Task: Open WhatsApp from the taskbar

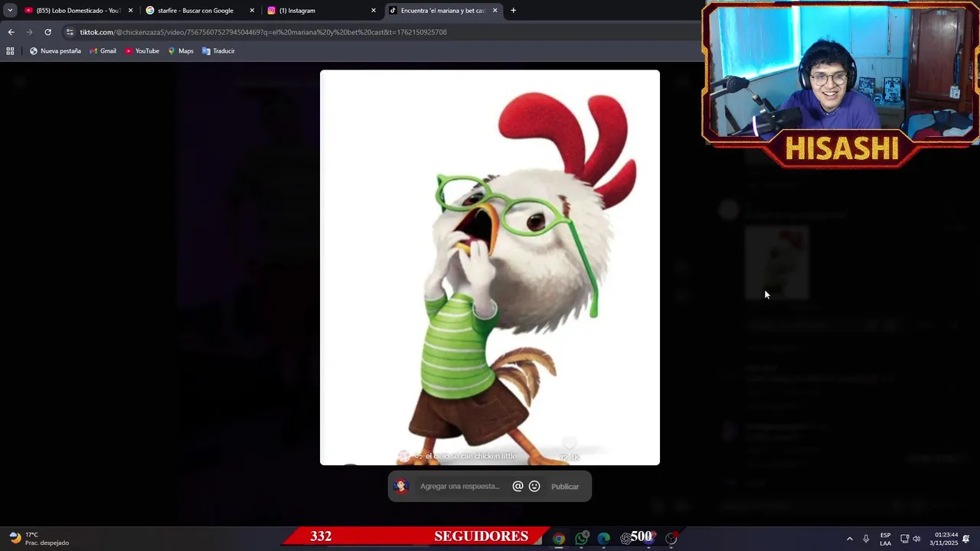Action: 582,539
